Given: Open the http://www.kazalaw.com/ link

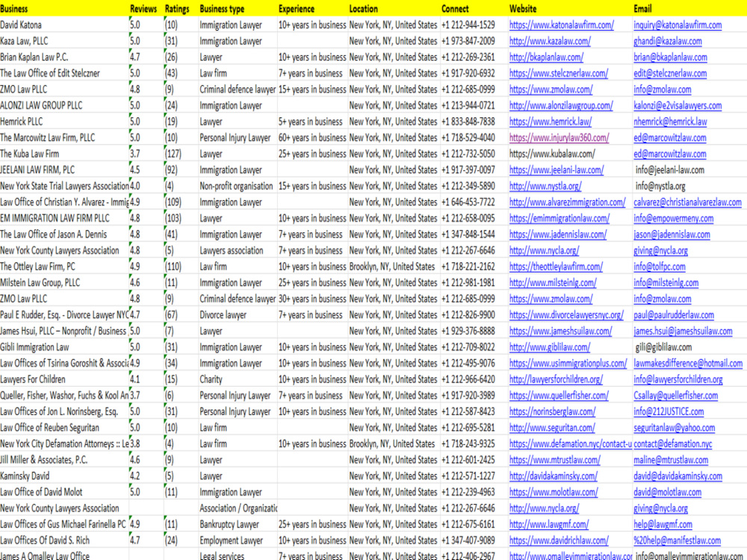Looking at the screenshot, I should coord(550,41).
